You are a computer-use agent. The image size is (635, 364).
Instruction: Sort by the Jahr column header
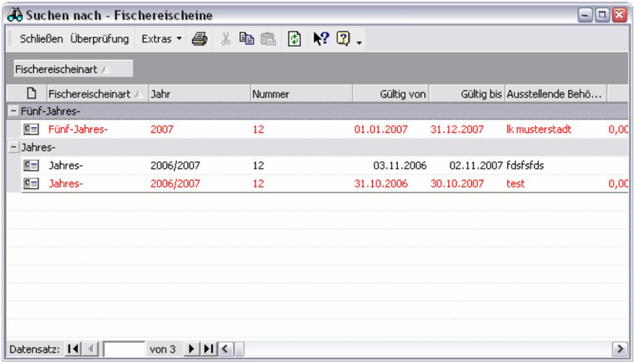point(198,94)
